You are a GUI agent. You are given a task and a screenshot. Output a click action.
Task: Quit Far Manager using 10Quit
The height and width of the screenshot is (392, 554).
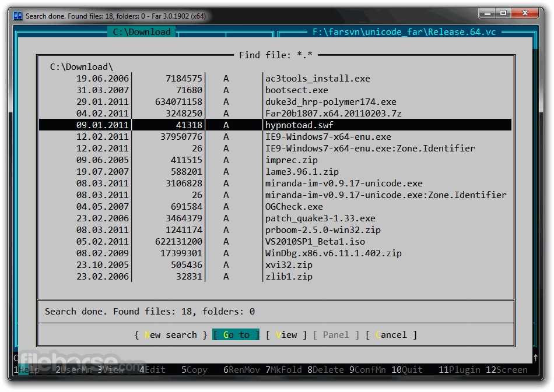pyautogui.click(x=406, y=370)
